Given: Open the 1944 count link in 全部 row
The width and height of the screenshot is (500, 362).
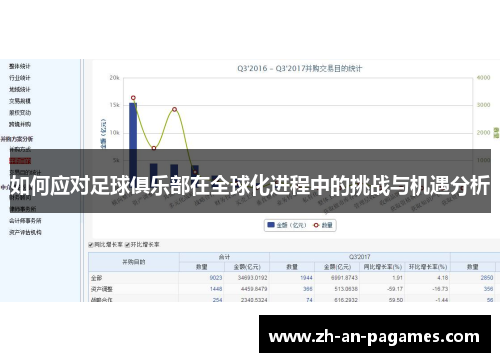Looking at the screenshot, I should pos(306,278).
